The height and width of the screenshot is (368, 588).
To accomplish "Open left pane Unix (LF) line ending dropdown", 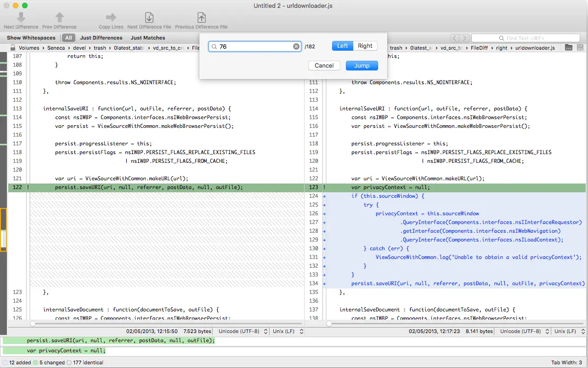I will coord(288,331).
